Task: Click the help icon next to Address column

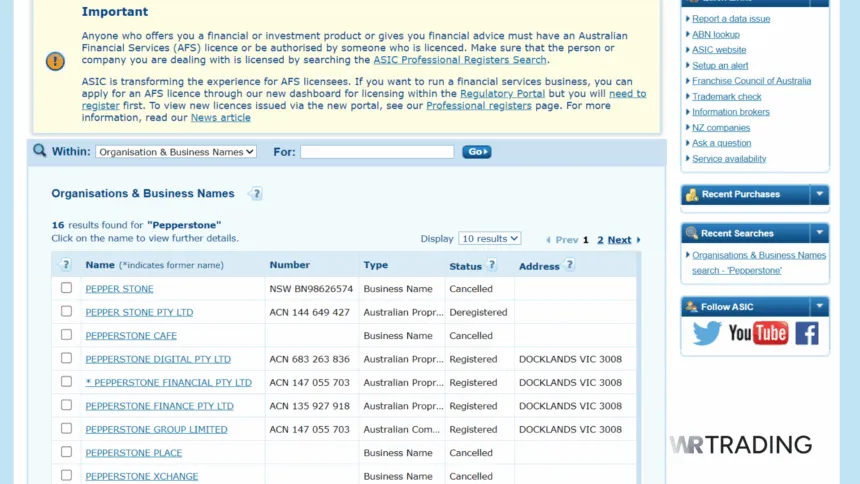Action: pos(570,265)
